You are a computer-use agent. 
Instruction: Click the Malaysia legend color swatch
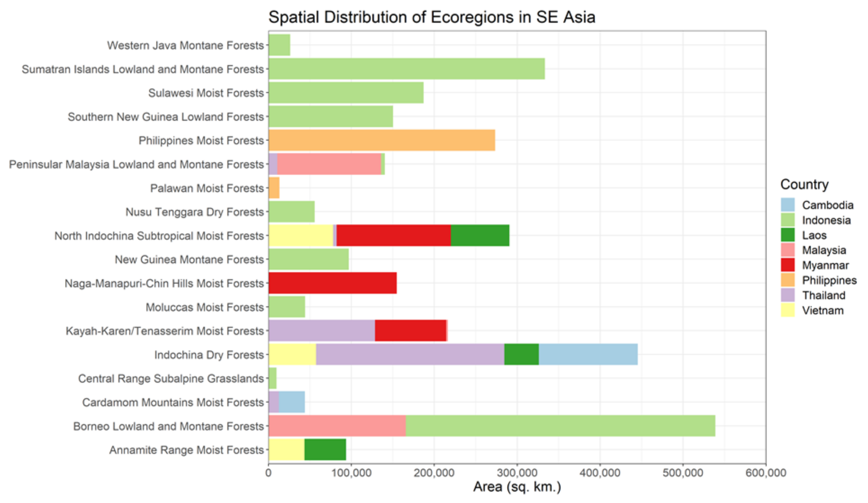pyautogui.click(x=787, y=250)
